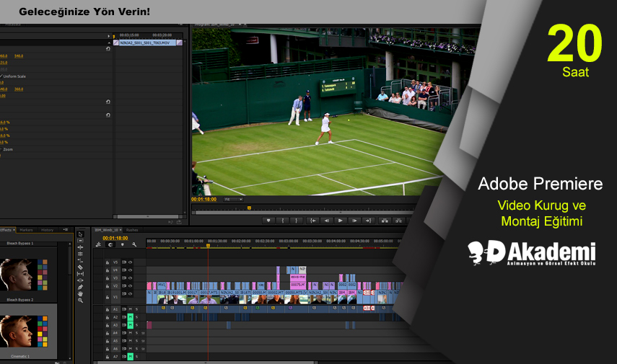Click the Lift button

pyautogui.click(x=385, y=221)
